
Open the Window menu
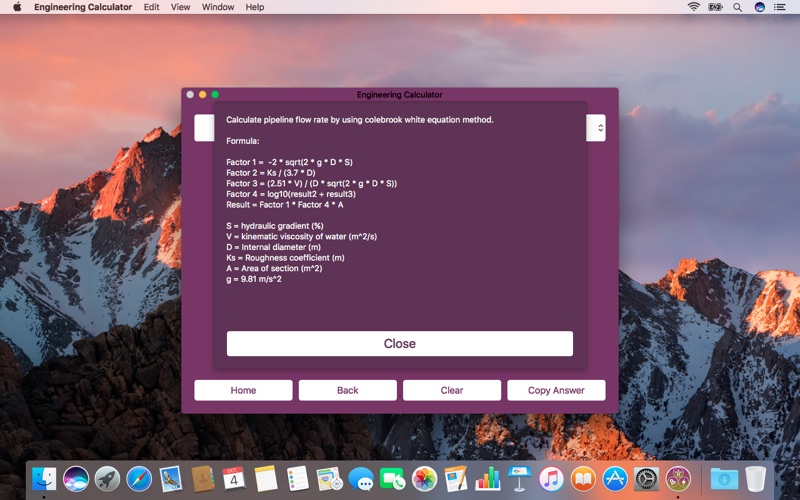pos(218,7)
